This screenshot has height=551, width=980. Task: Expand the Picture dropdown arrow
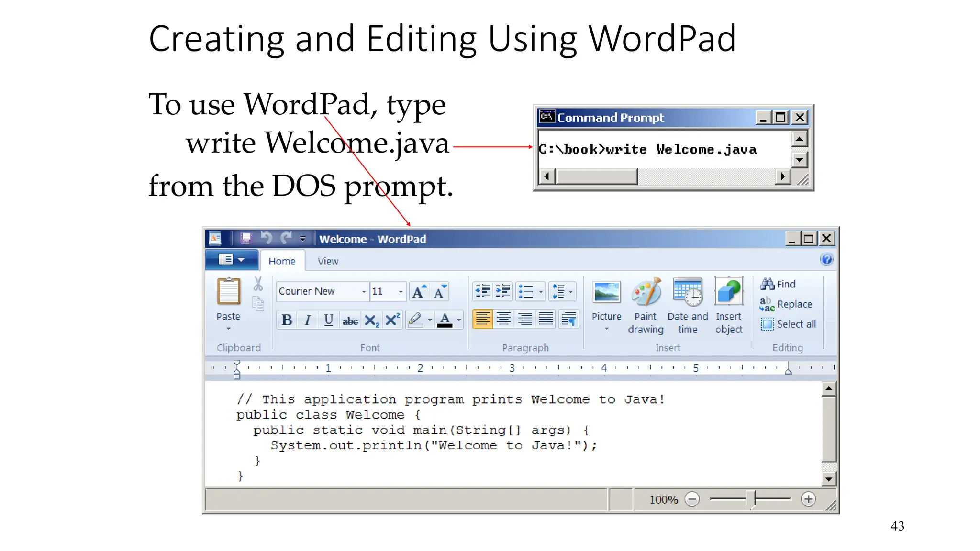tap(606, 329)
